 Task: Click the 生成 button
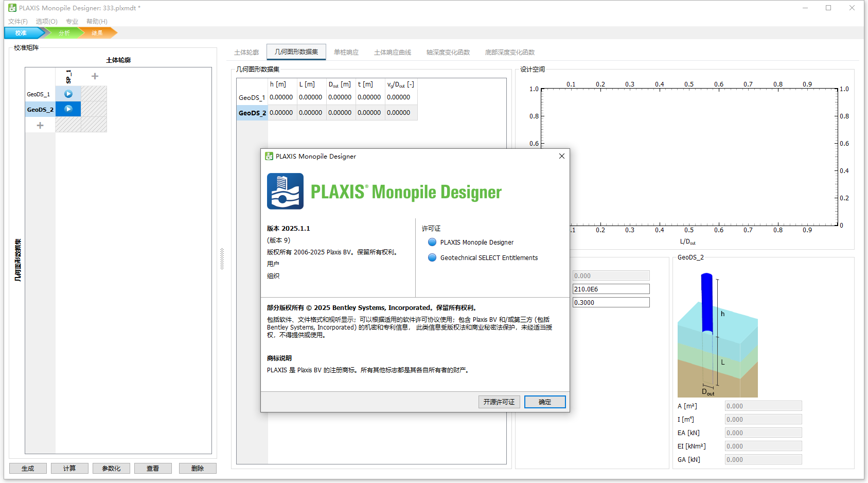[28, 468]
